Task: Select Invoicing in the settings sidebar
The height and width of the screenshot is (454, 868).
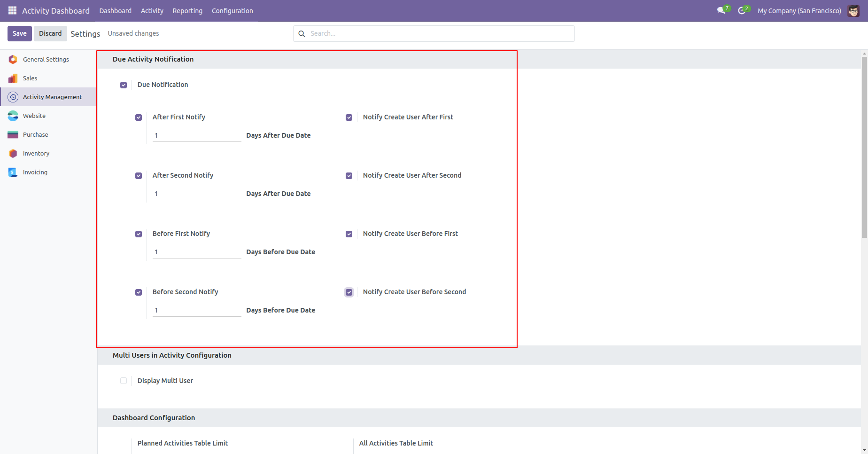Action: [x=48, y=172]
